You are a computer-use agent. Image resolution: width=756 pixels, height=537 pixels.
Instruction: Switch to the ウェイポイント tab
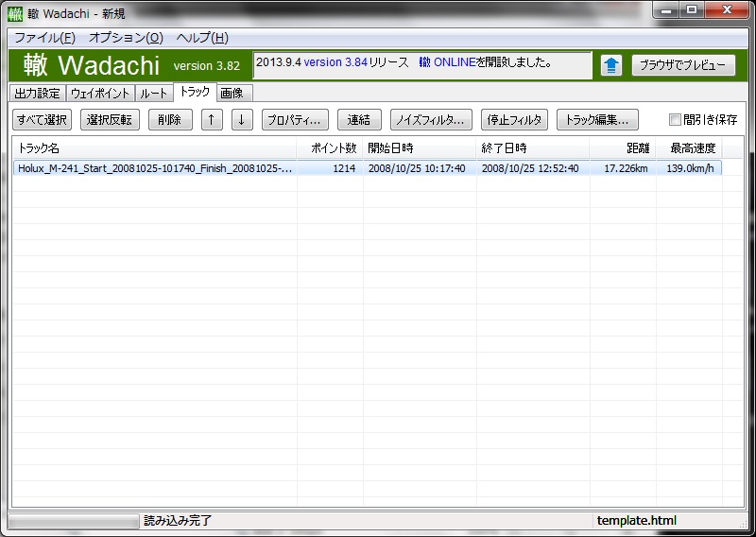(100, 93)
